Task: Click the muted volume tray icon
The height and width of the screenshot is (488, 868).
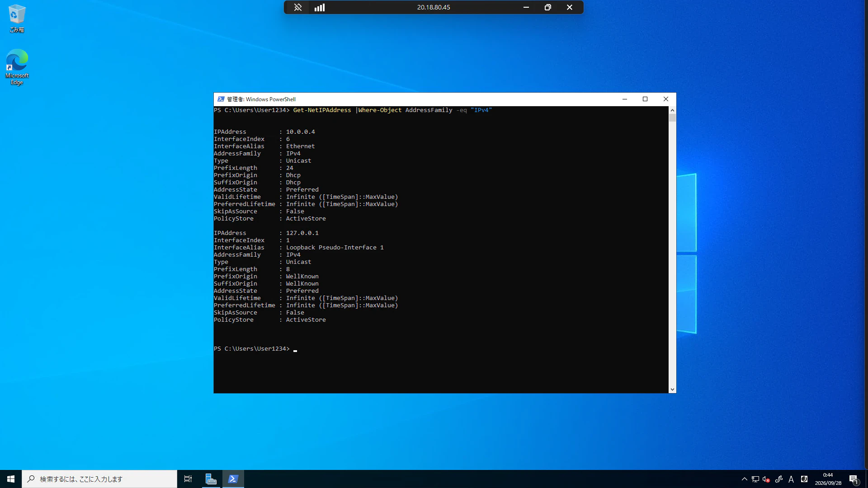Action: point(766,479)
